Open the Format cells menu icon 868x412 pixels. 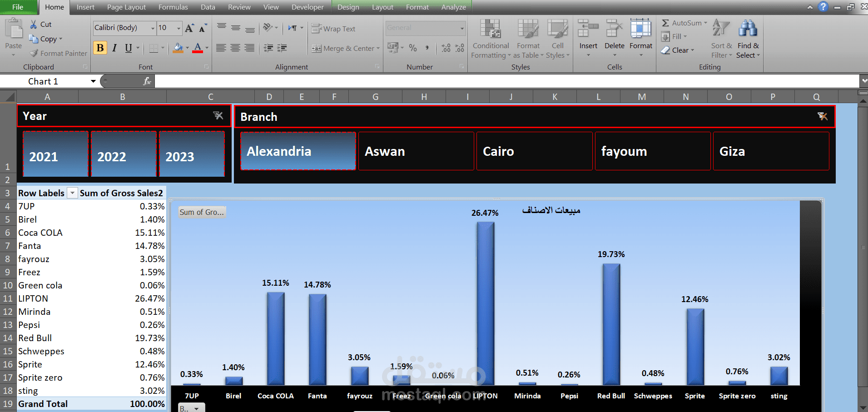(x=641, y=28)
